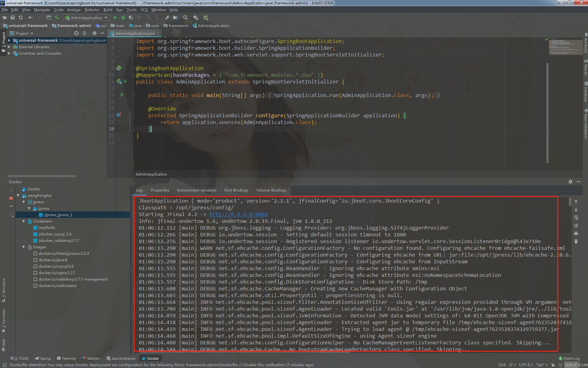
Task: Click the log scroll-up arrow icon
Action: point(576,202)
